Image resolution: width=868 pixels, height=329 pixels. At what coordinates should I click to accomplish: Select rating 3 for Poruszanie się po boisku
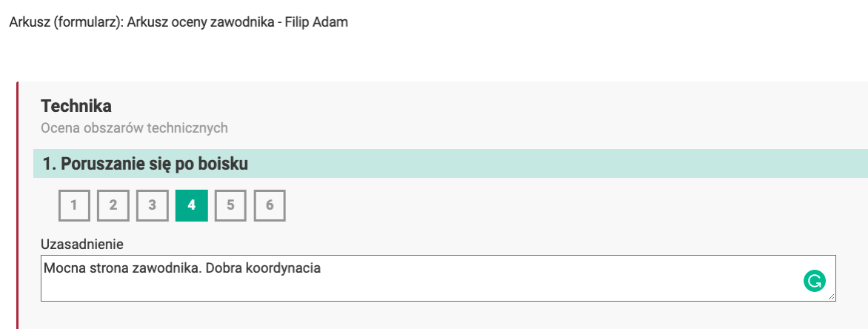coord(153,206)
